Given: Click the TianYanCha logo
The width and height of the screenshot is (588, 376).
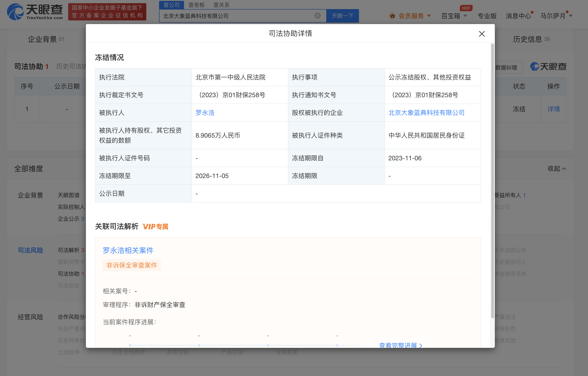Looking at the screenshot, I should click(35, 12).
